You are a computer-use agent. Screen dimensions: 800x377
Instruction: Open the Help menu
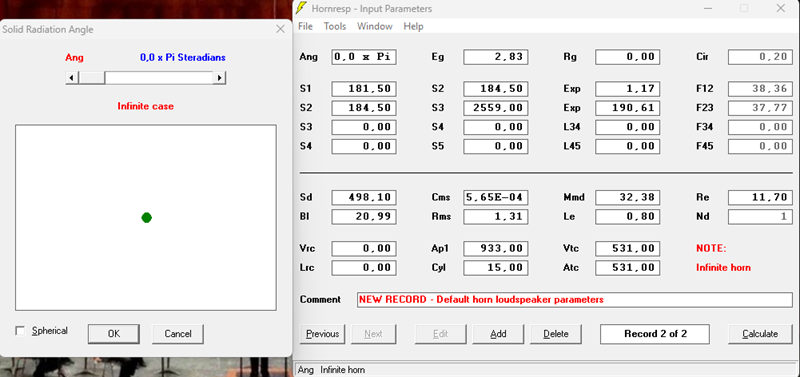point(413,26)
